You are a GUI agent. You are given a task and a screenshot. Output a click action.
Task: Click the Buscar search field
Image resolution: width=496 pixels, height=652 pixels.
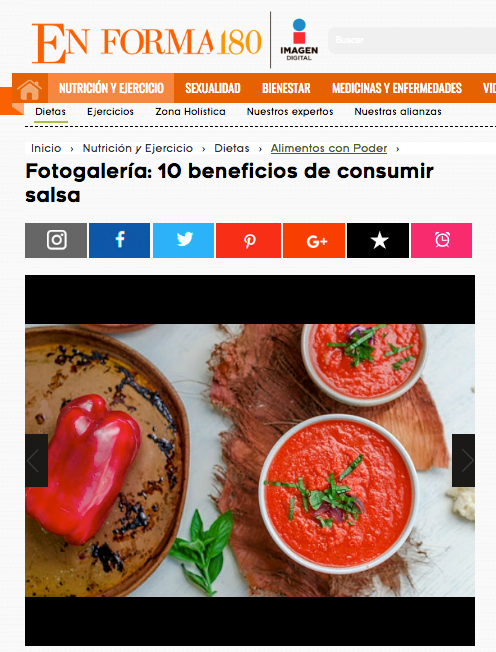tap(412, 40)
